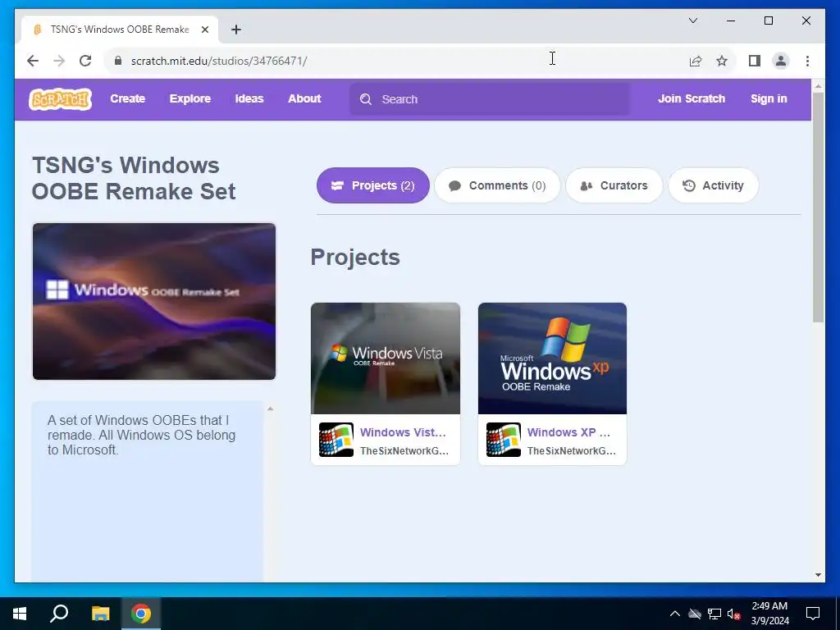This screenshot has height=630, width=840.
Task: Open the Chrome three-dot menu
Action: point(807,61)
